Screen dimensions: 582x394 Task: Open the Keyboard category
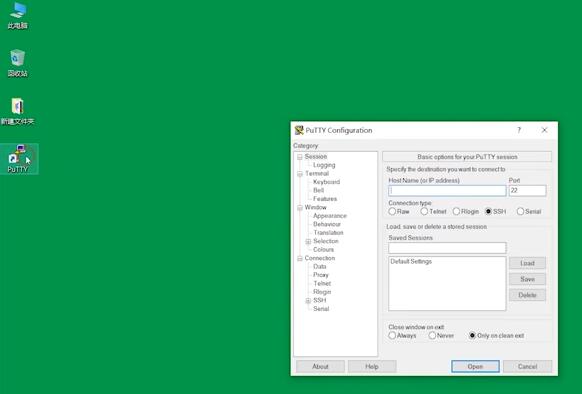pos(326,182)
